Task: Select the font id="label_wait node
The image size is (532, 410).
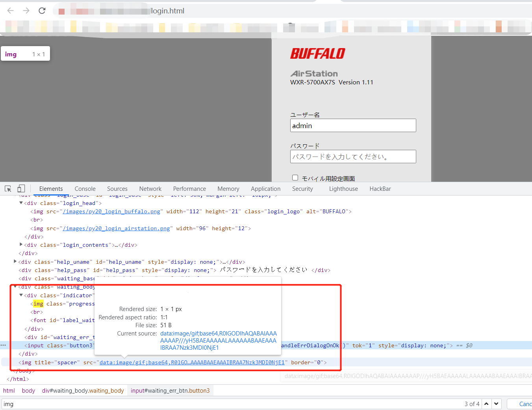Action: (x=63, y=320)
